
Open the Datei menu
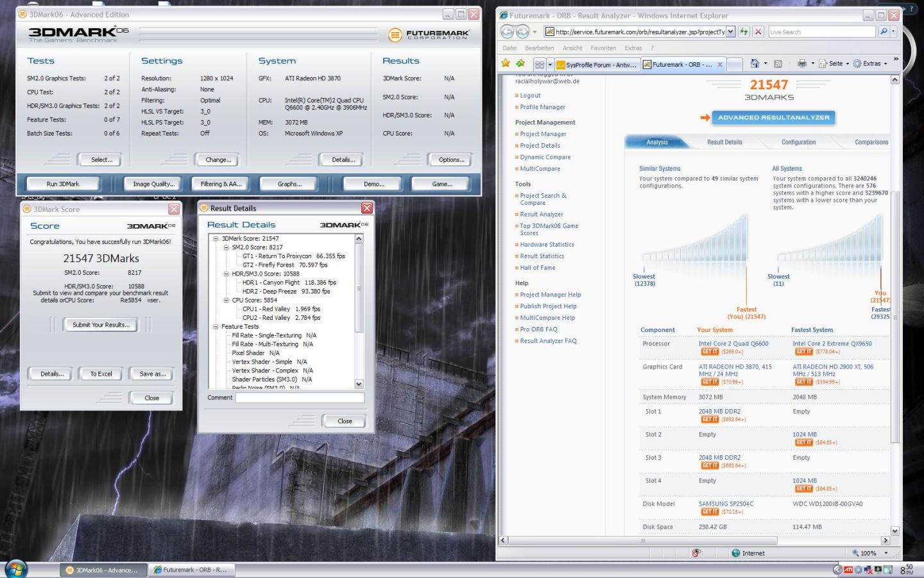point(509,48)
